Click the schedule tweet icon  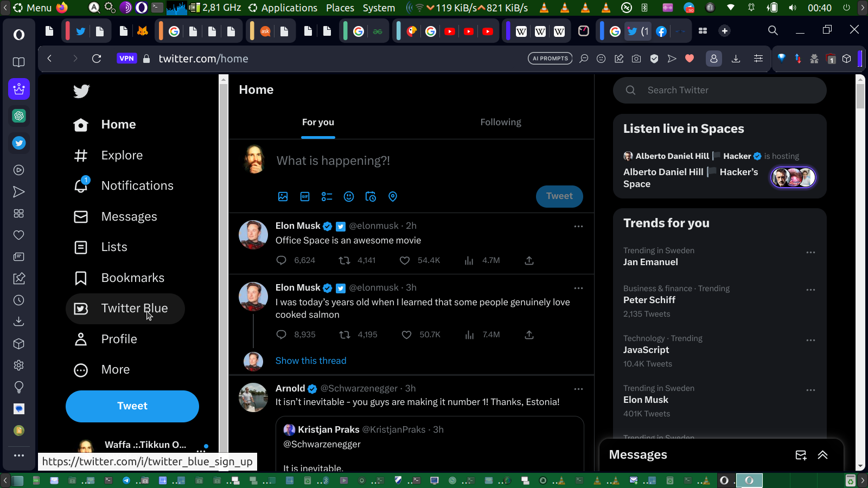point(371,197)
